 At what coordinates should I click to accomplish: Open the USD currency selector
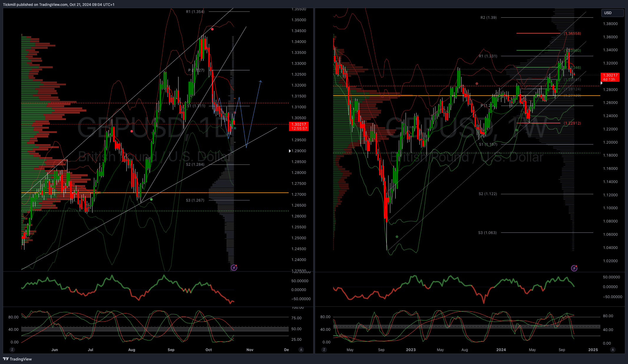point(612,13)
